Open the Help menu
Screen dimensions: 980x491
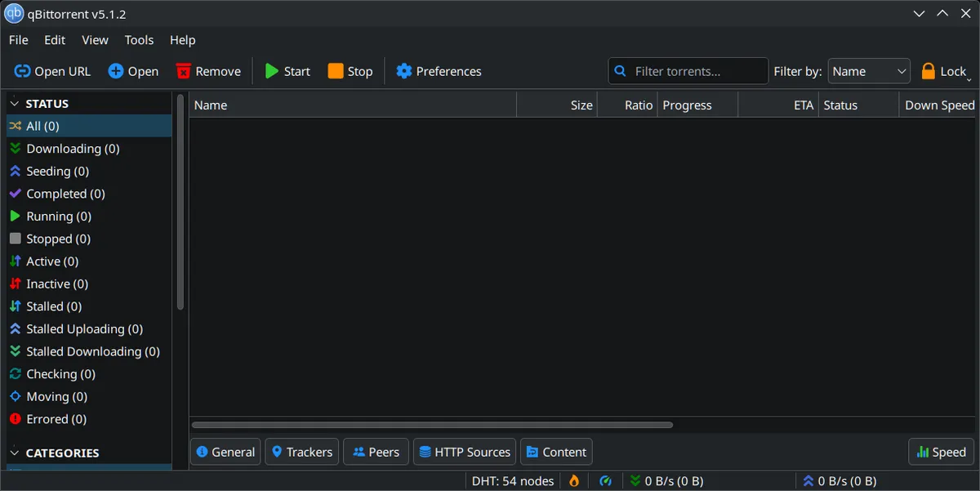[x=182, y=40]
